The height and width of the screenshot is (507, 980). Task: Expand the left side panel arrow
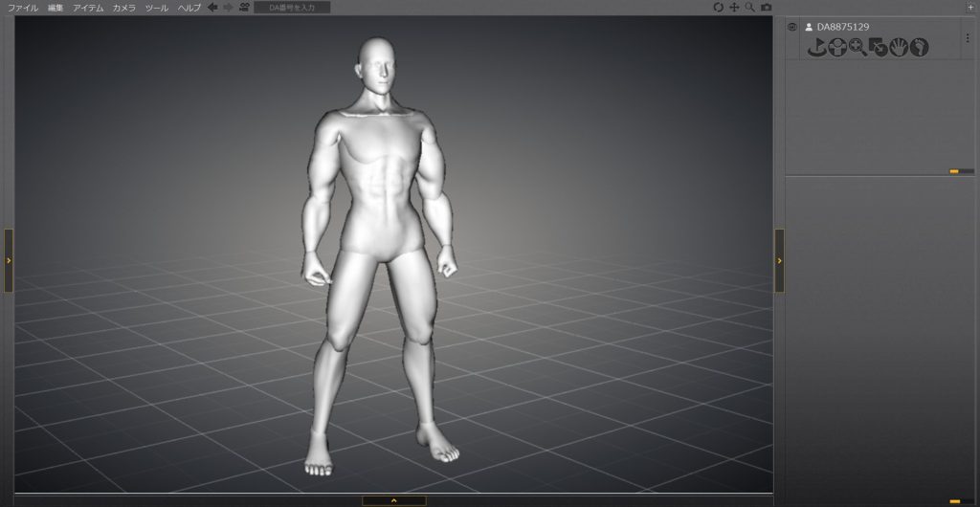pyautogui.click(x=9, y=260)
